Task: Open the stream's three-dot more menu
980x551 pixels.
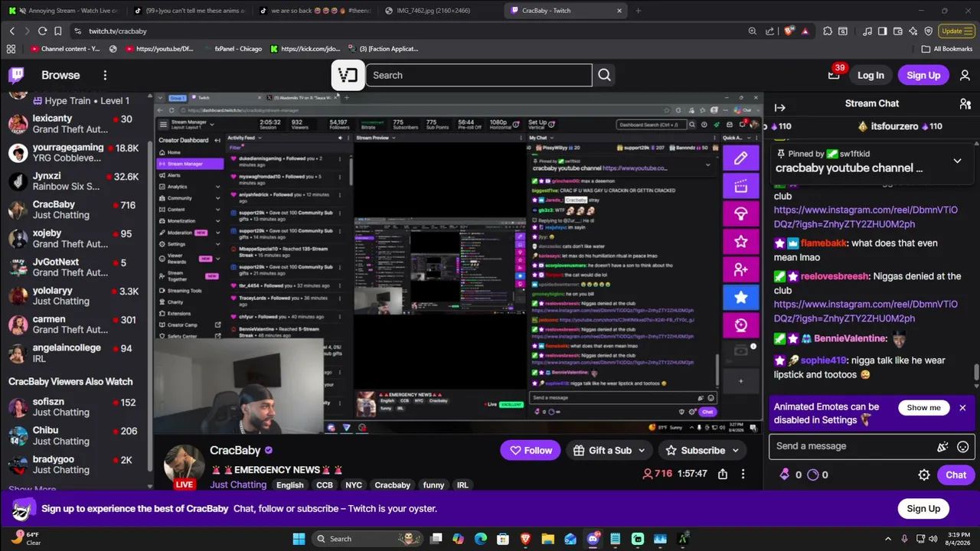Action: 743,474
